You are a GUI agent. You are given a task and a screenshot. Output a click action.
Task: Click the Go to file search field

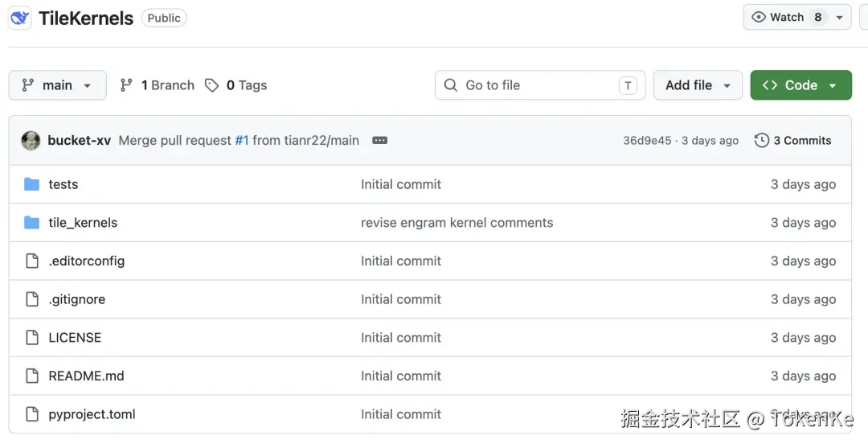(x=538, y=85)
